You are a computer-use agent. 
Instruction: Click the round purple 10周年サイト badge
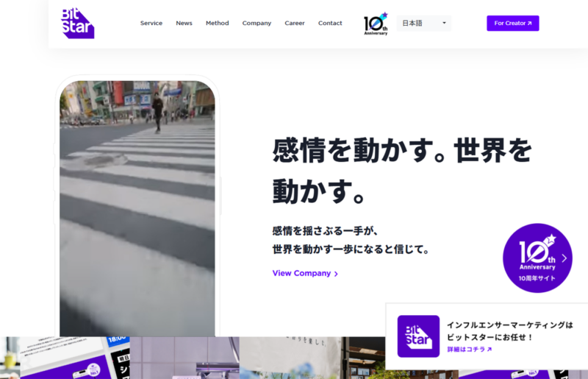[537, 258]
